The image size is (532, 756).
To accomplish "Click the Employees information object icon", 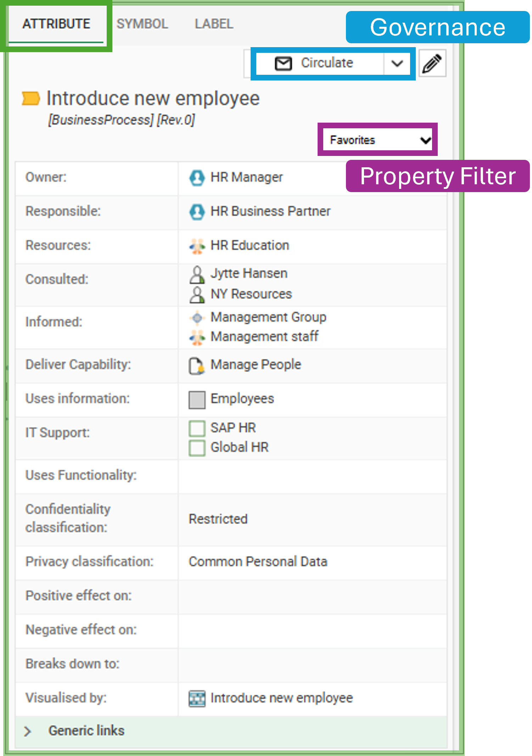I will [x=197, y=399].
